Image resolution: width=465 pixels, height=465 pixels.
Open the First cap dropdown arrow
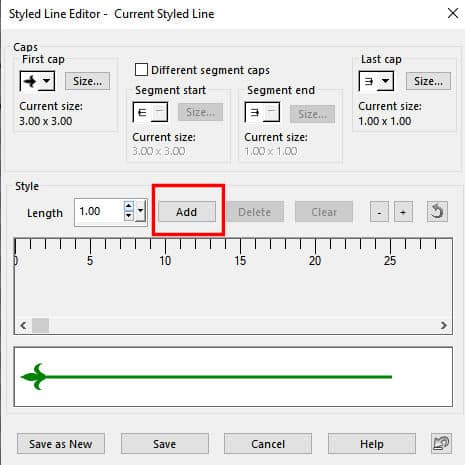(x=47, y=81)
